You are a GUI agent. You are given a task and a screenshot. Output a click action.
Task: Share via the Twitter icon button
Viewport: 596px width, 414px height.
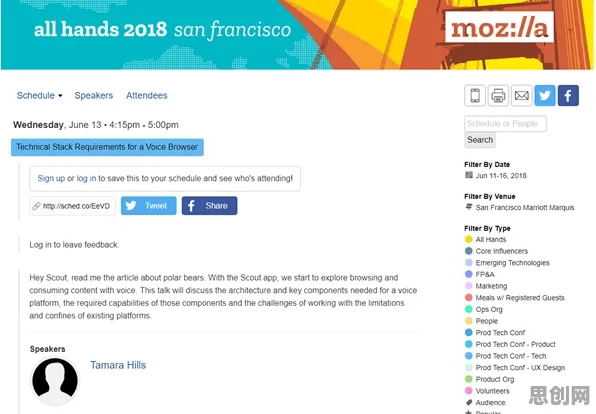(x=545, y=95)
